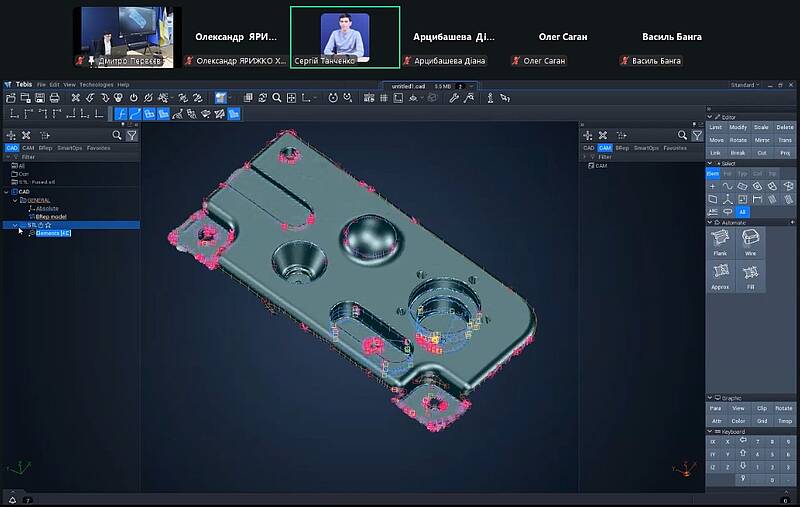The height and width of the screenshot is (507, 800).
Task: Click the Fill icon in Automatic panel
Action: (750, 275)
